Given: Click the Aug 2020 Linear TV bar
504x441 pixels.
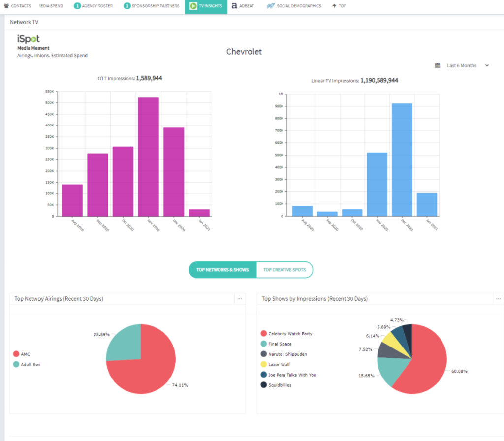Looking at the screenshot, I should click(x=303, y=211).
